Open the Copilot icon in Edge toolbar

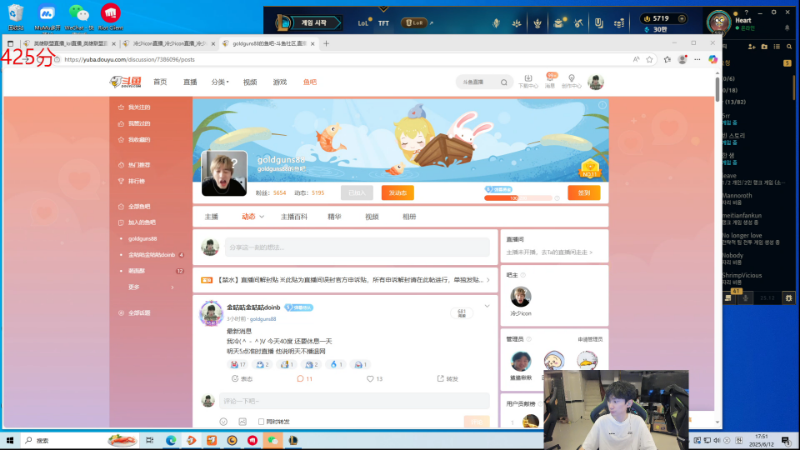[x=713, y=60]
